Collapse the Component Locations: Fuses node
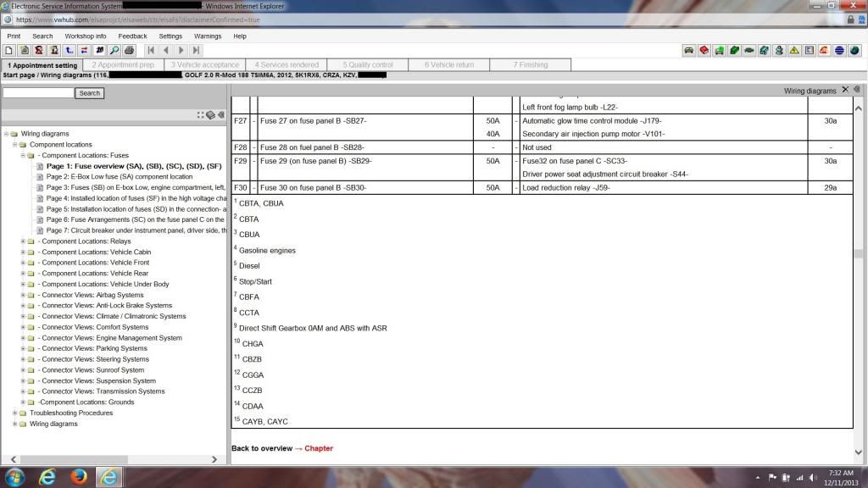Image resolution: width=868 pixels, height=488 pixels. (x=23, y=156)
